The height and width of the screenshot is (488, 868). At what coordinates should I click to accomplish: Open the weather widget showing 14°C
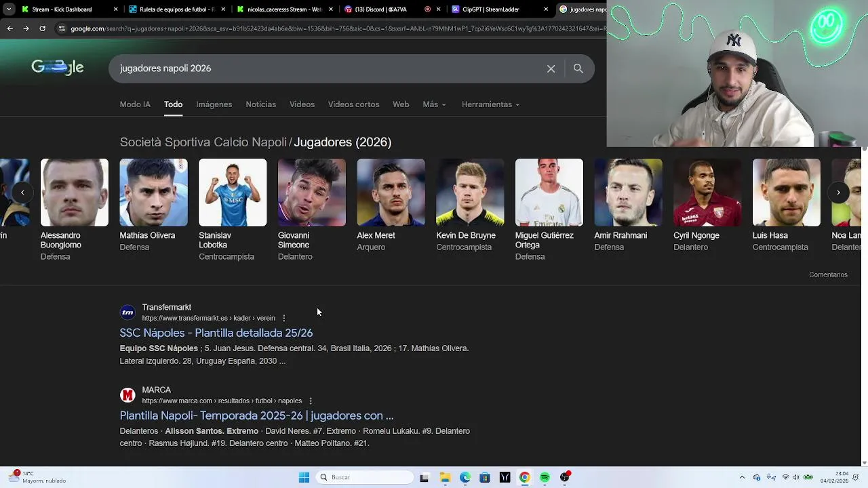38,476
